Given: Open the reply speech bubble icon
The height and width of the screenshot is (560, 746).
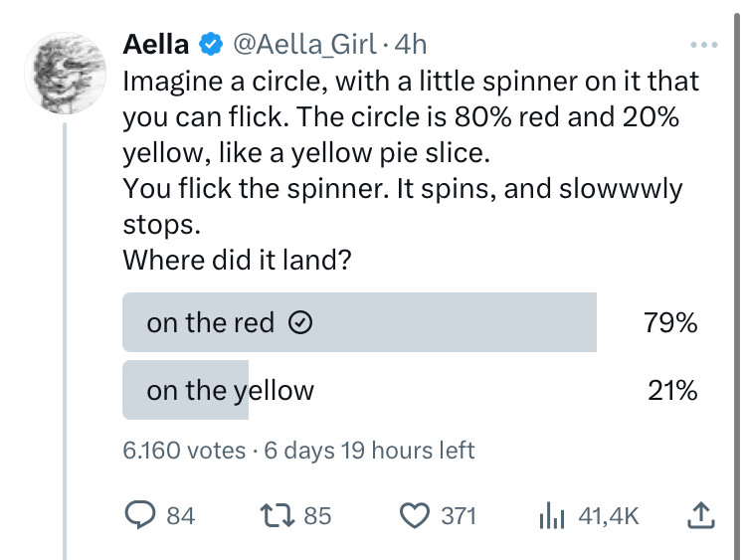Looking at the screenshot, I should (x=138, y=515).
